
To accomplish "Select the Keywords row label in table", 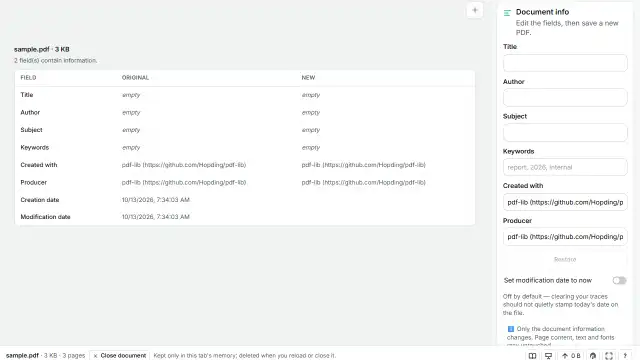I will point(35,147).
